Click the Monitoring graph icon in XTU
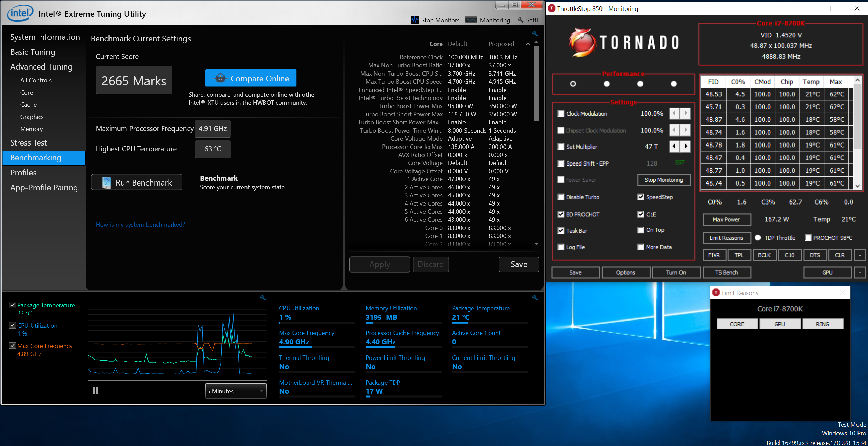The image size is (868, 446). click(x=471, y=20)
